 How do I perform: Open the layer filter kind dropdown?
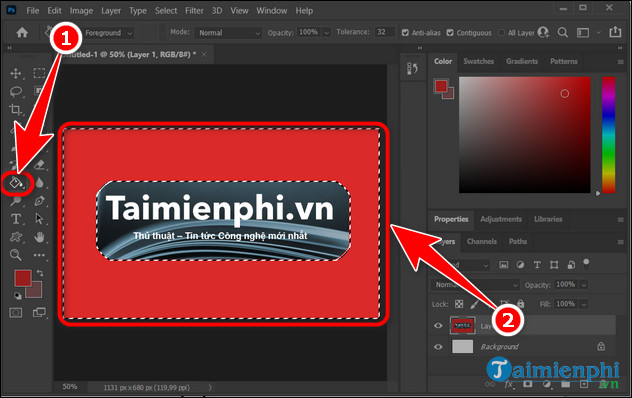coord(461,265)
